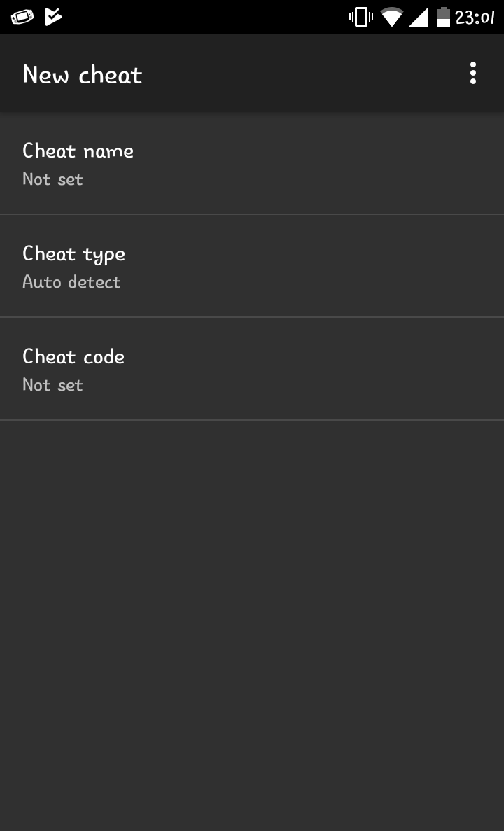Viewport: 504px width, 831px height.
Task: Tap the New cheat title
Action: click(83, 74)
